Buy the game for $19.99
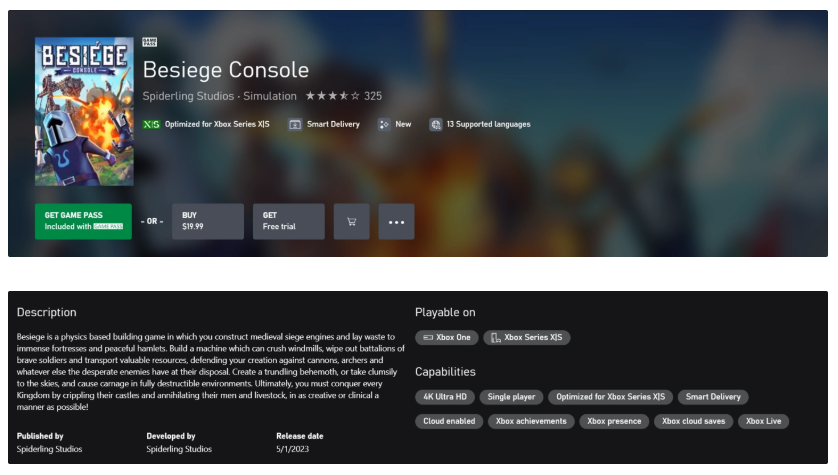The width and height of the screenshot is (838, 475). pos(208,221)
